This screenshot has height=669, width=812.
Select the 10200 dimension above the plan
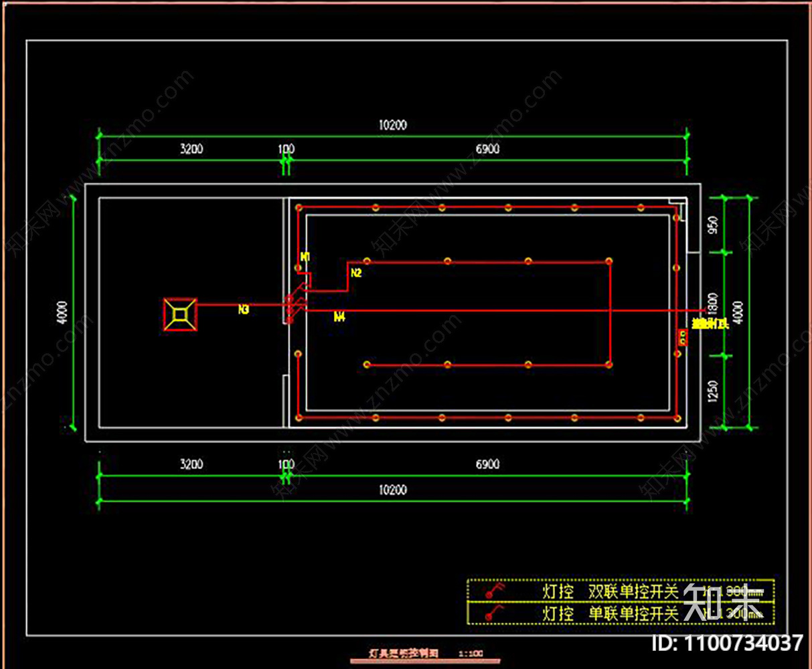pos(392,125)
